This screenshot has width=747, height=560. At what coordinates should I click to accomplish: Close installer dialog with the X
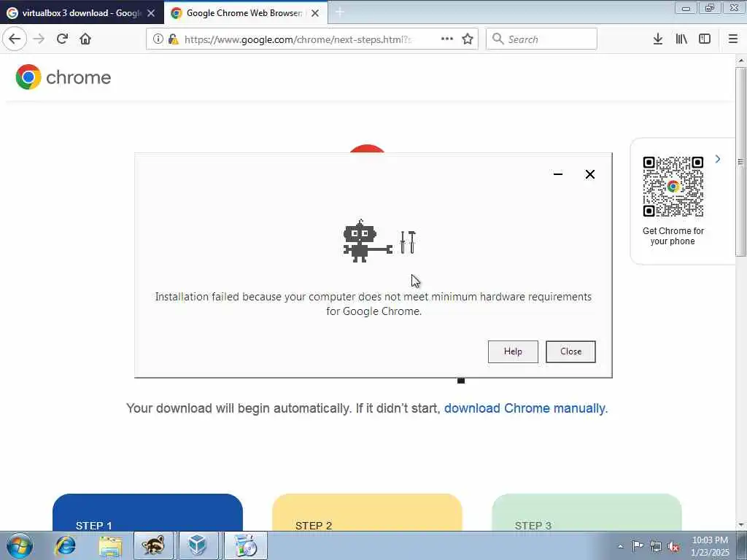pos(589,174)
